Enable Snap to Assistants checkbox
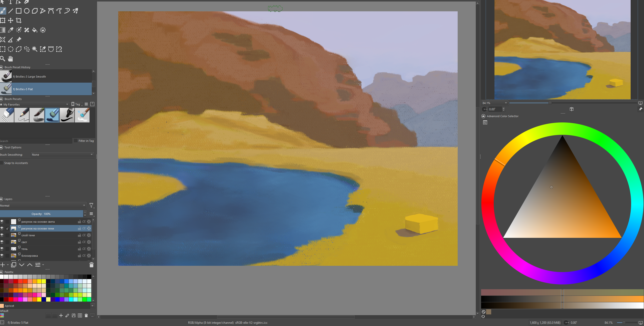The height and width of the screenshot is (326, 644). (2, 163)
